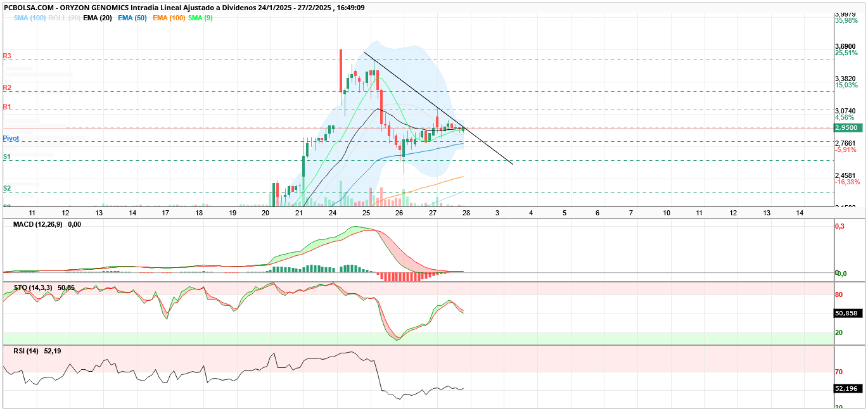Click the blue Pivot level label
This screenshot has height=411, width=868.
pyautogui.click(x=11, y=138)
